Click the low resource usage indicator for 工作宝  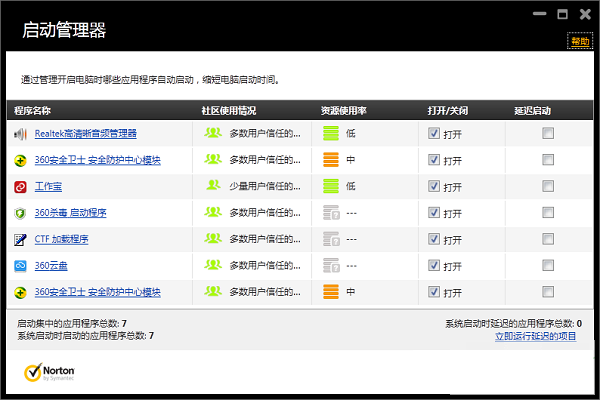click(331, 186)
